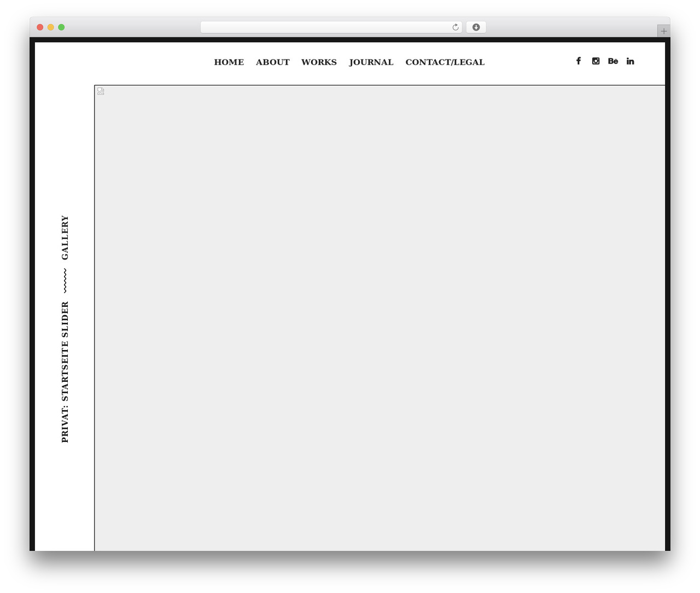The image size is (700, 593).
Task: Follow the Privat: Startseite Slider link
Action: tap(65, 372)
